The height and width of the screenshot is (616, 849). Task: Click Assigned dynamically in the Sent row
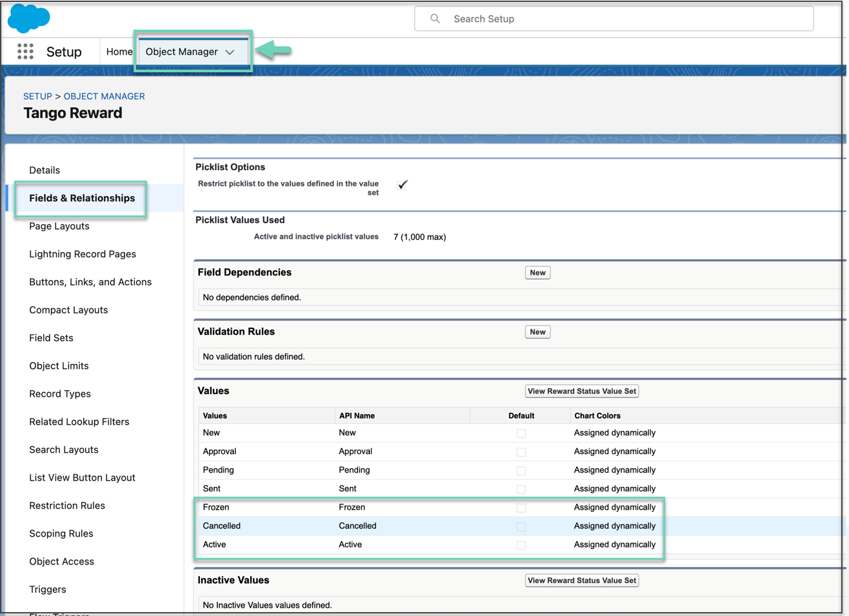(x=615, y=489)
